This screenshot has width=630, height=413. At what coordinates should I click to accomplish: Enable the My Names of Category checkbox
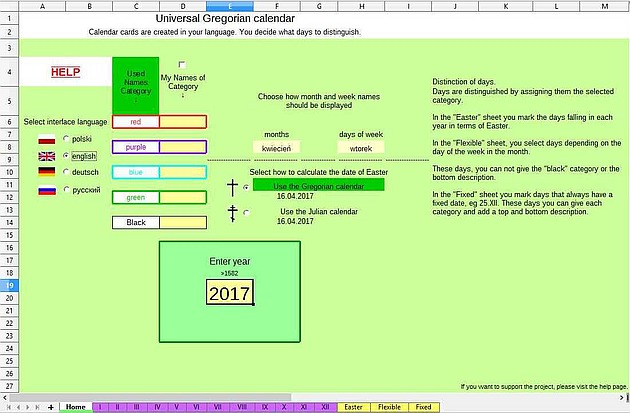click(182, 64)
